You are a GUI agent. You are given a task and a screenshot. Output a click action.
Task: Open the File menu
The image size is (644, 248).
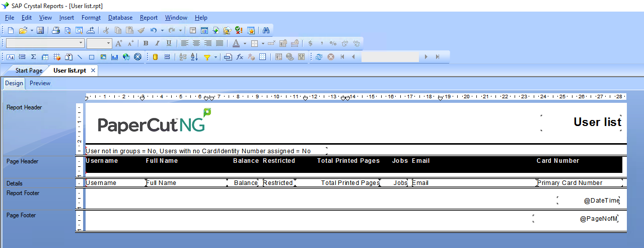9,18
